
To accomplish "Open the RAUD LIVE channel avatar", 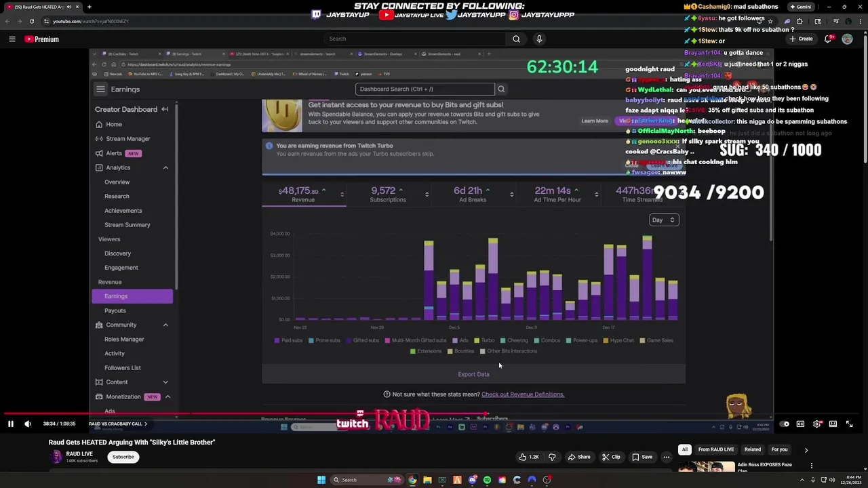I will [x=56, y=457].
